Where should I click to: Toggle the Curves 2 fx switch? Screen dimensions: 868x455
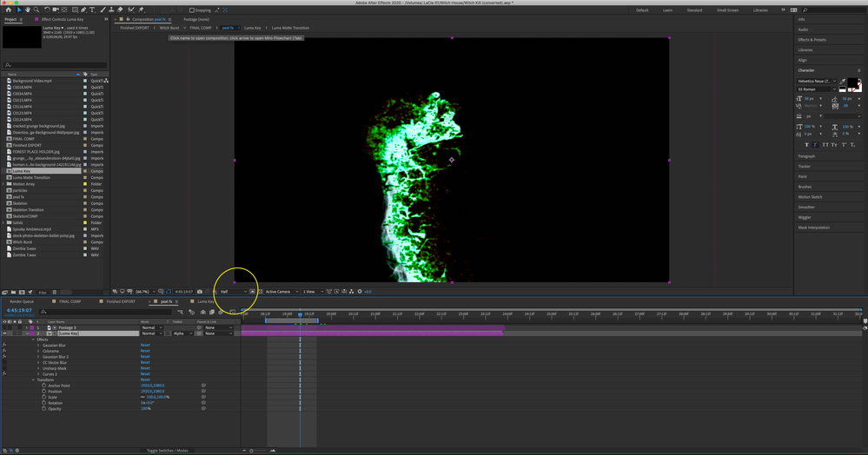point(4,374)
